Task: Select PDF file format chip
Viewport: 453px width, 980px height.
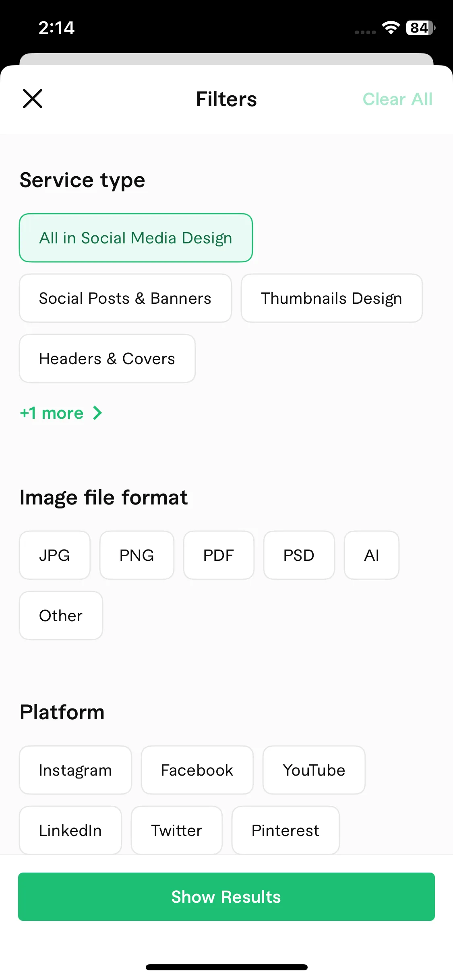Action: point(219,555)
